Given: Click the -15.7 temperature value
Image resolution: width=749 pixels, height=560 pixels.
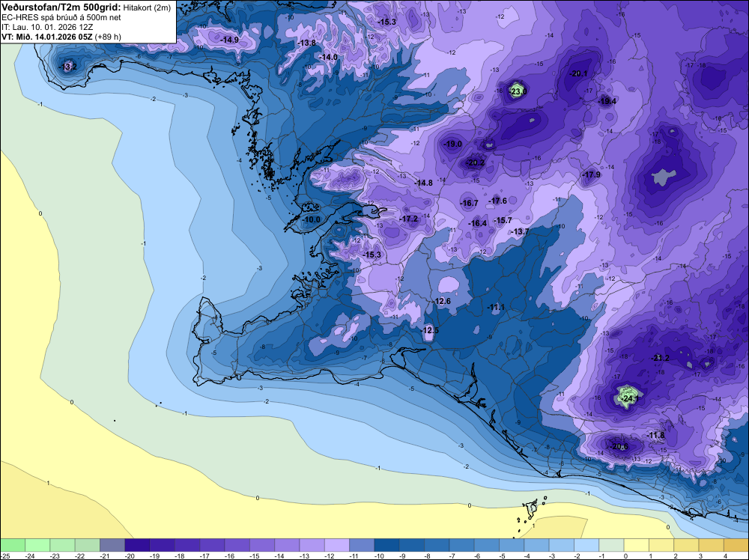Looking at the screenshot, I should click(x=503, y=220).
